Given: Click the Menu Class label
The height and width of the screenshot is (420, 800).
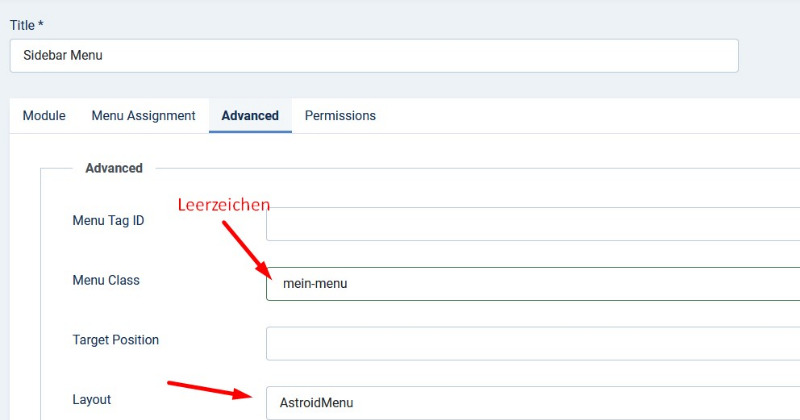Looking at the screenshot, I should point(106,280).
